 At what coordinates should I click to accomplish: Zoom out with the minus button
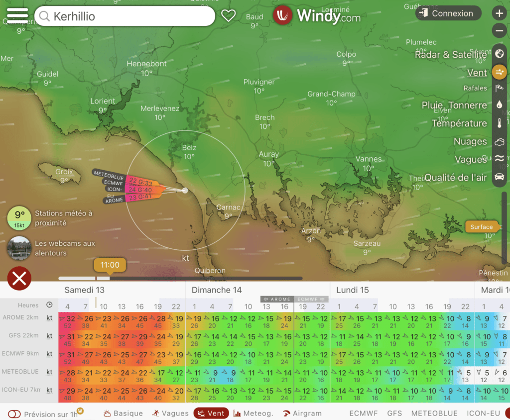[x=499, y=31]
